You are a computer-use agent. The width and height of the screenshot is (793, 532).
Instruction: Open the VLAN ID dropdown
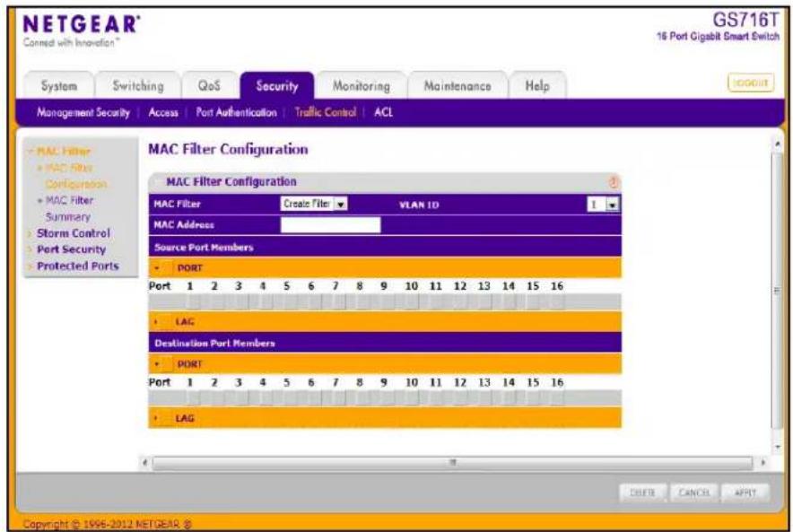pyautogui.click(x=603, y=205)
